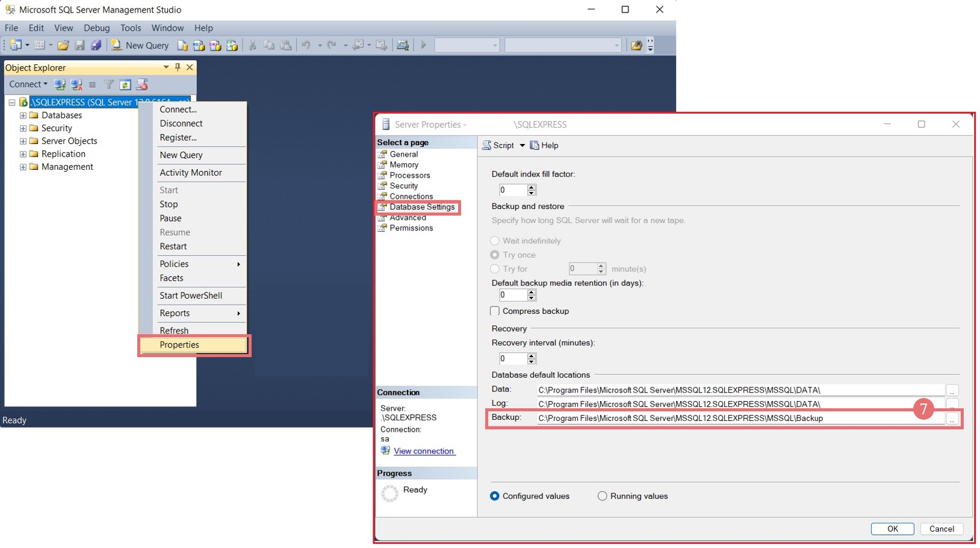Pin the Object Explorer panel

tap(178, 67)
